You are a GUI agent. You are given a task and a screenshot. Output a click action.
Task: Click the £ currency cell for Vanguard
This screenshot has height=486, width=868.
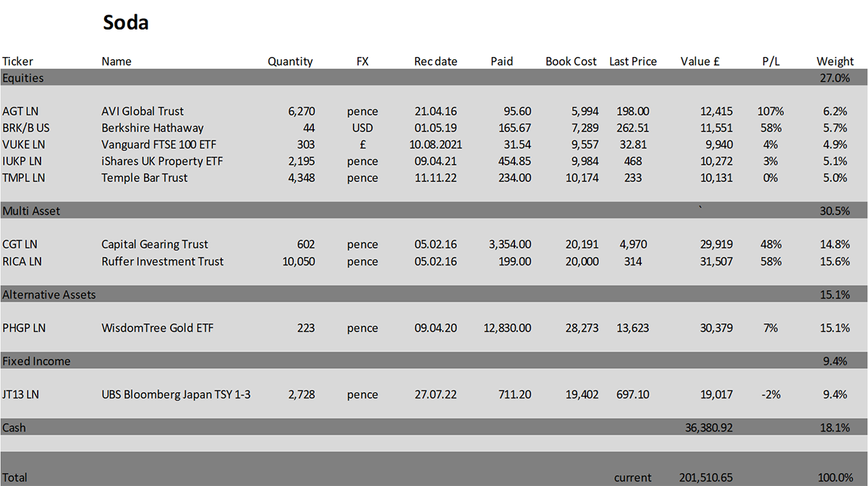coord(362,145)
